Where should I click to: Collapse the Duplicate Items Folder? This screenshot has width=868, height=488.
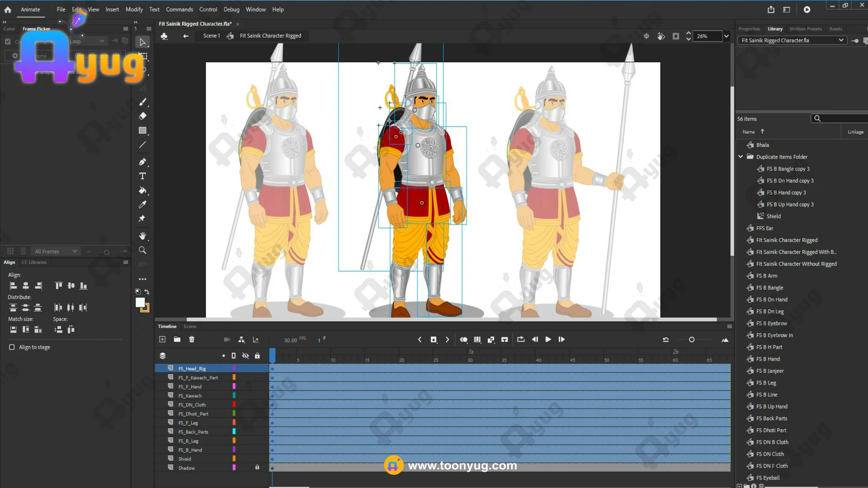741,157
